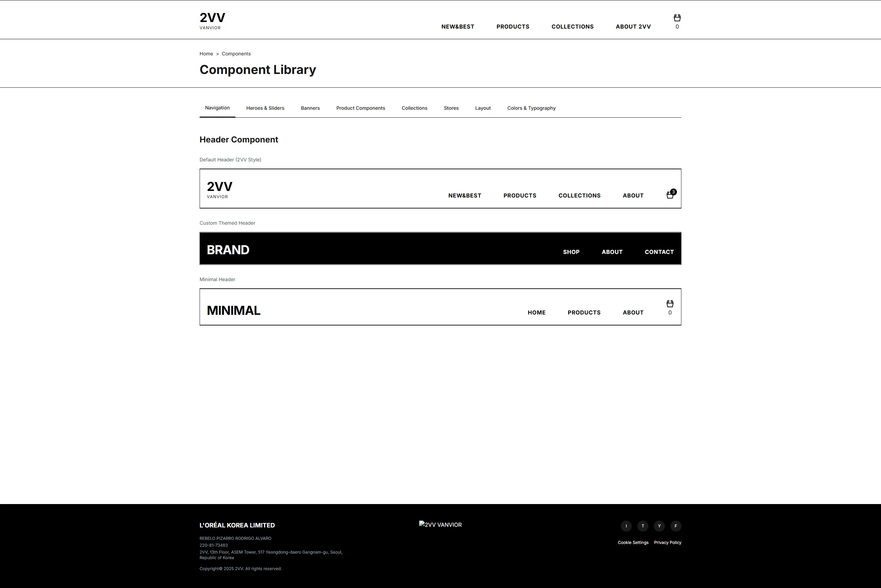
Task: Open the Layout tab
Action: point(483,108)
